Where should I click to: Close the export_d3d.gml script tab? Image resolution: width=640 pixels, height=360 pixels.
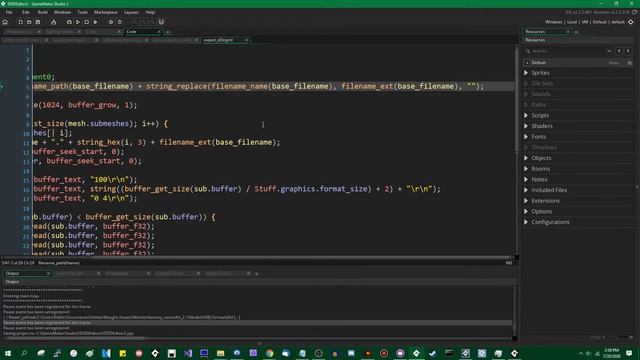pyautogui.click(x=246, y=40)
